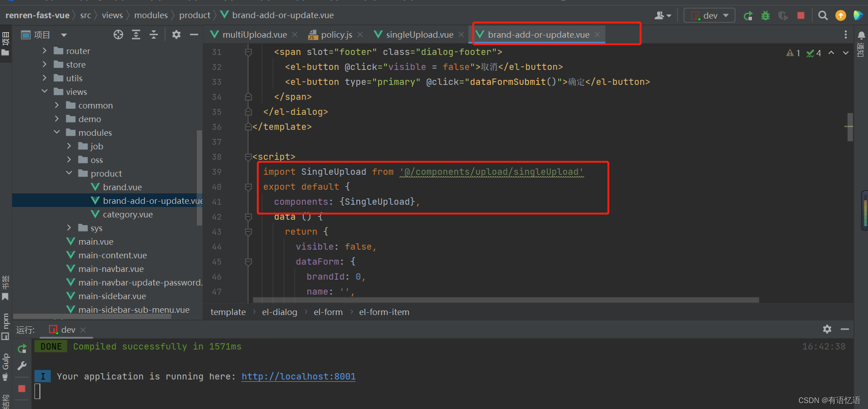The image size is (868, 409).
Task: Open project panel settings gear
Action: (176, 34)
